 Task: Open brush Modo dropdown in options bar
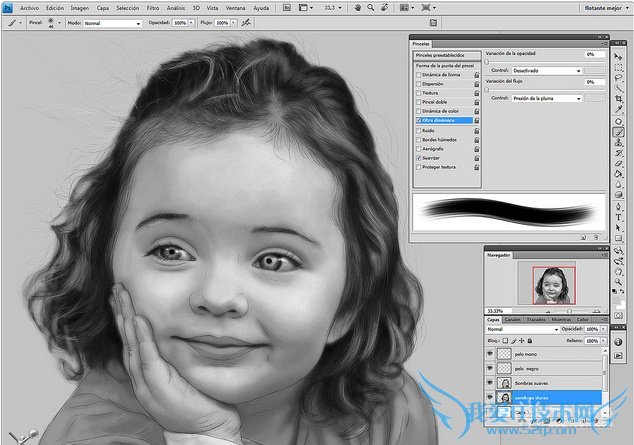coord(112,23)
